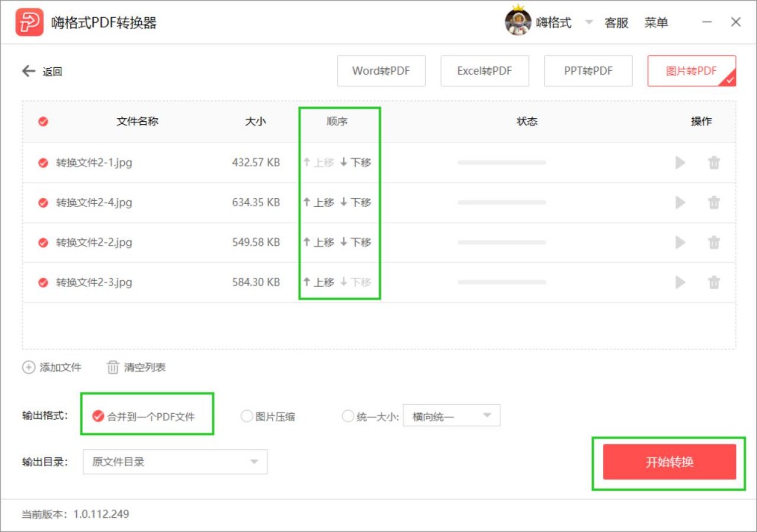The image size is (757, 532).
Task: Click progress bar of 转换文件2-1.jpg
Action: point(502,163)
